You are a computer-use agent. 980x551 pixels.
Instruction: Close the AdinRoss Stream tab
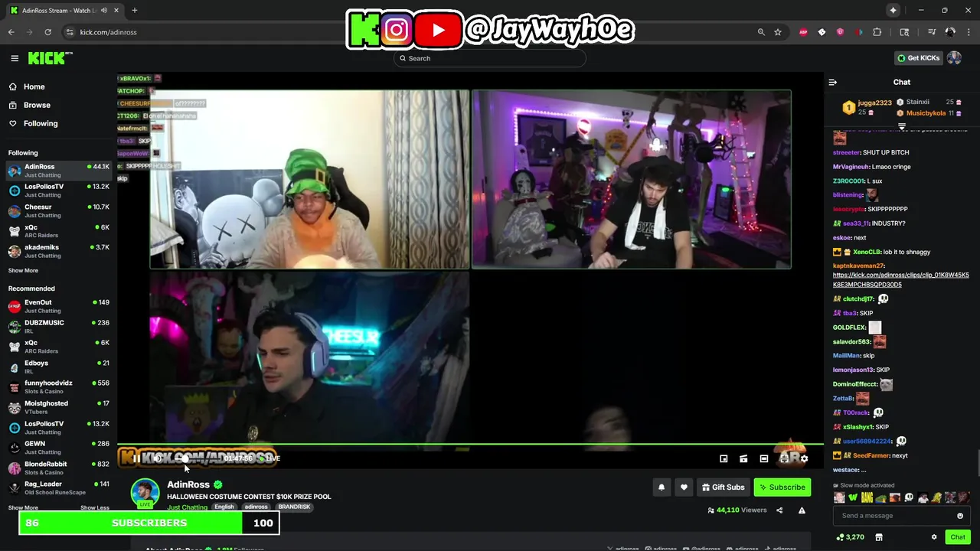pos(116,11)
